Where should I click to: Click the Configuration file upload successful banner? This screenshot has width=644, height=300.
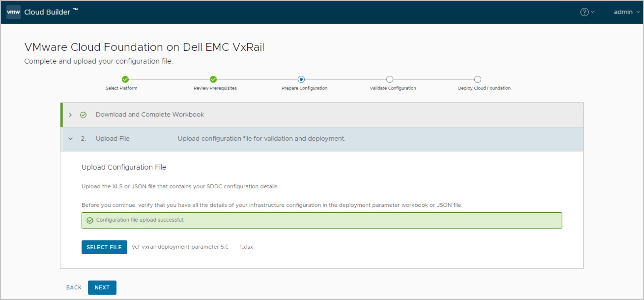[321, 220]
